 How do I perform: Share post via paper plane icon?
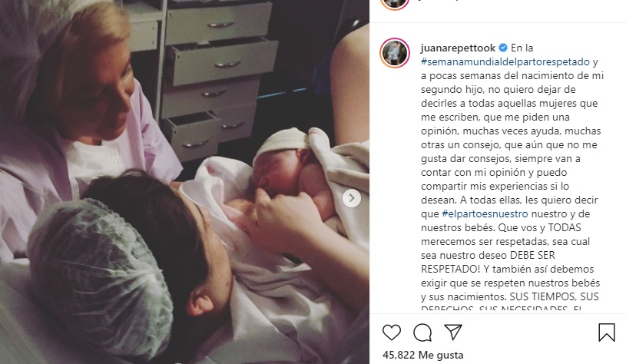[453, 332]
